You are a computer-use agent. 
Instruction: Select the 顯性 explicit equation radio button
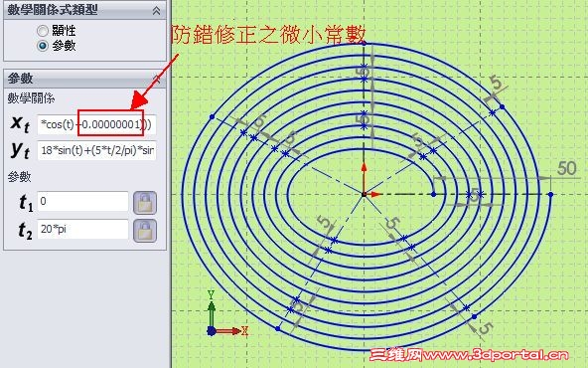43,31
